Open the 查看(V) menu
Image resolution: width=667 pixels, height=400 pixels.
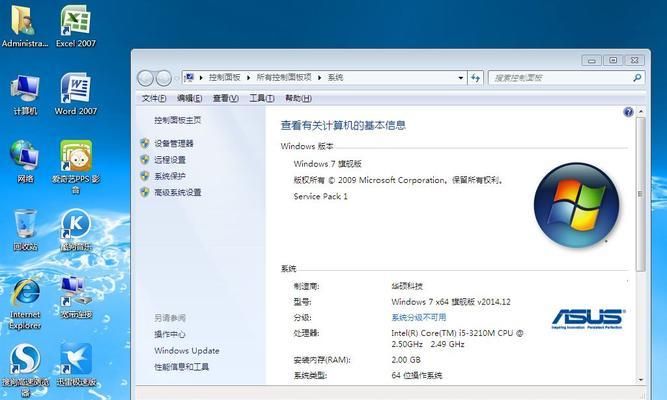click(x=225, y=98)
